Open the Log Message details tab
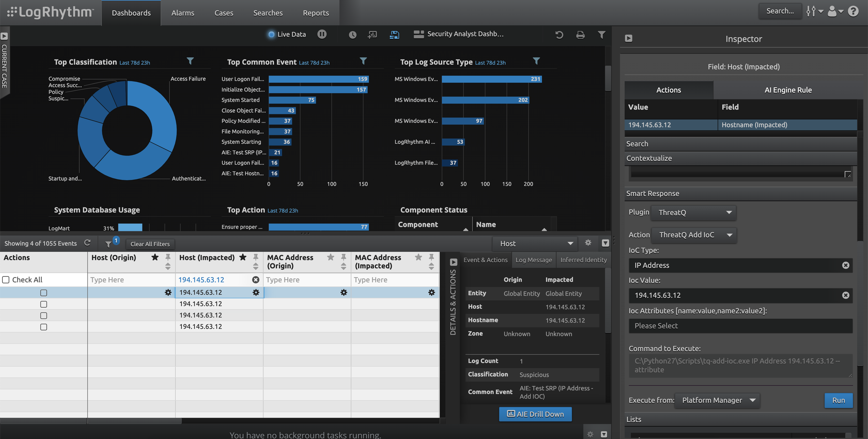The image size is (868, 439). (534, 260)
